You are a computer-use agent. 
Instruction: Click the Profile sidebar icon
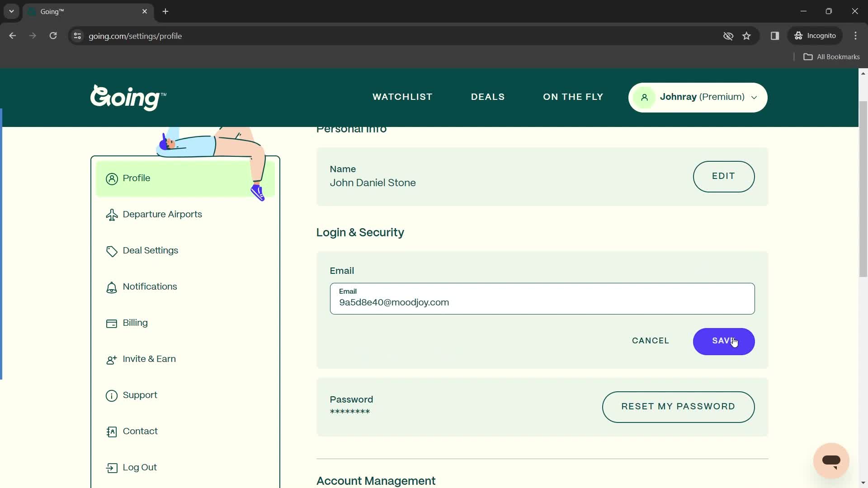tap(112, 178)
